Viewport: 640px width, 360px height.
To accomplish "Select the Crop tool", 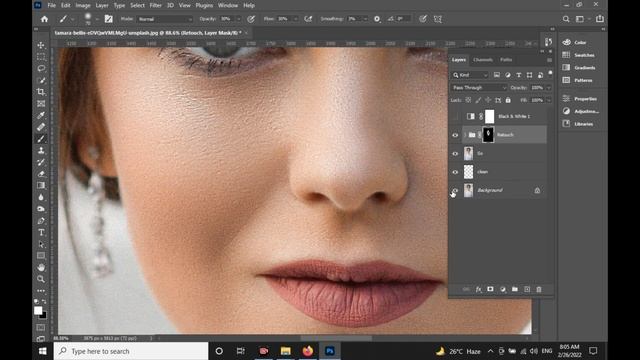I will pos(41,92).
